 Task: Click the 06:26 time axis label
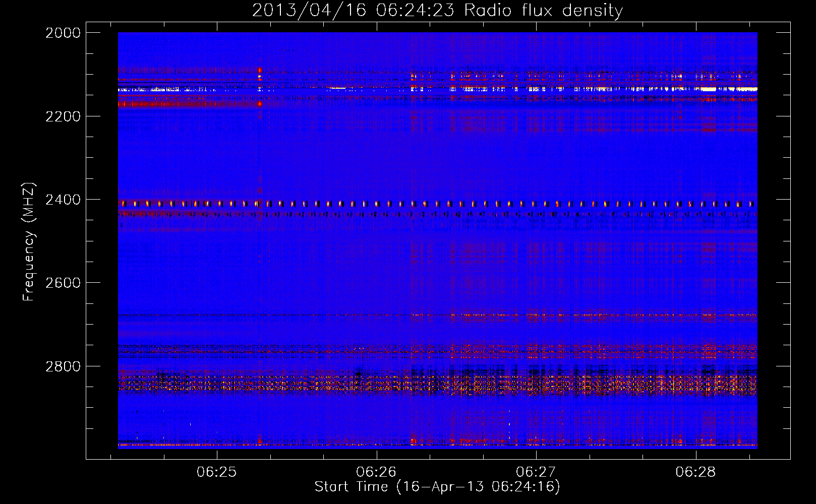376,472
